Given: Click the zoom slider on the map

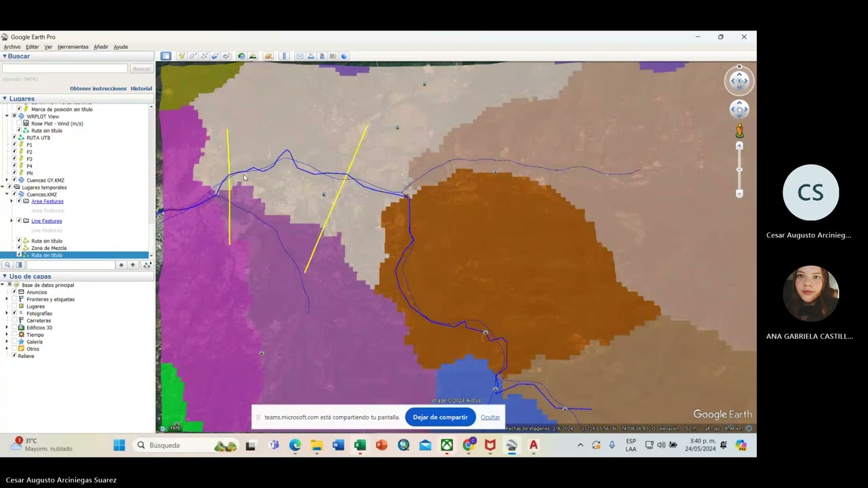Looking at the screenshot, I should tap(739, 169).
